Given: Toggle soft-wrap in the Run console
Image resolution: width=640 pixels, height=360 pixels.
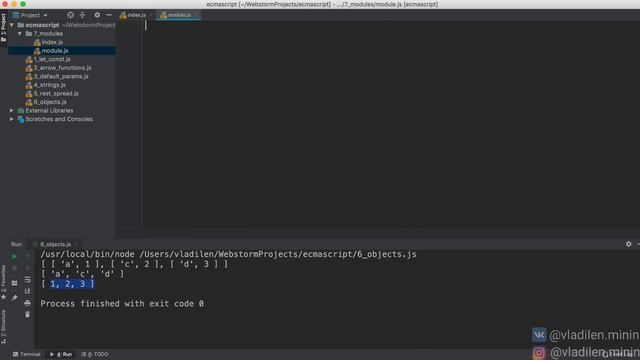Looking at the screenshot, I should pyautogui.click(x=27, y=280).
